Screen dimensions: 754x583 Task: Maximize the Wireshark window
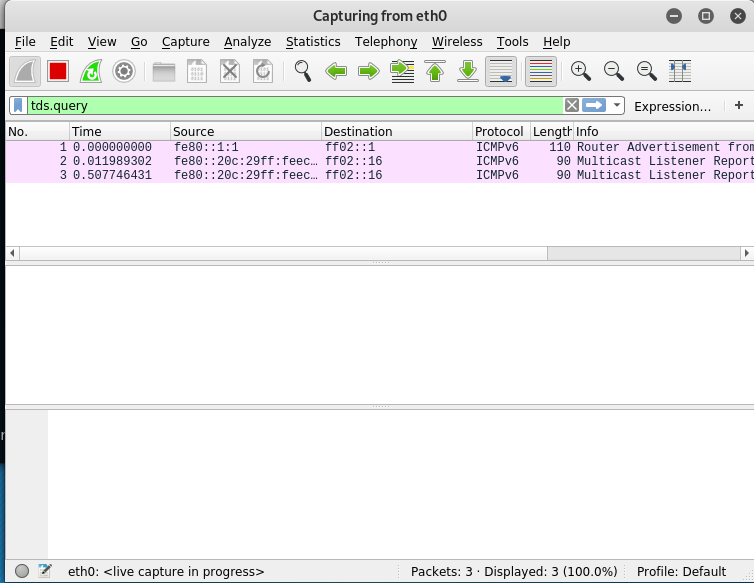[705, 16]
